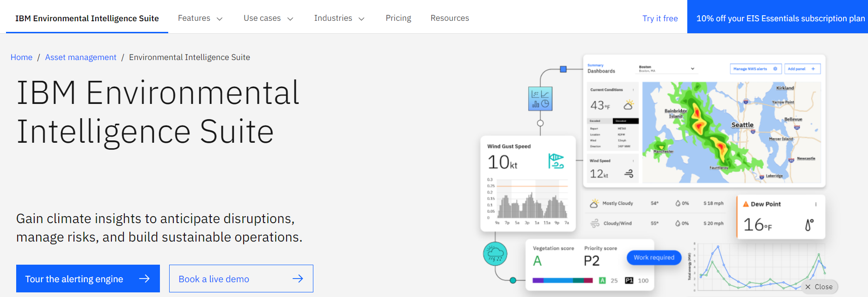Click the 12 kt wind speed value
The height and width of the screenshot is (297, 868).
click(x=599, y=174)
